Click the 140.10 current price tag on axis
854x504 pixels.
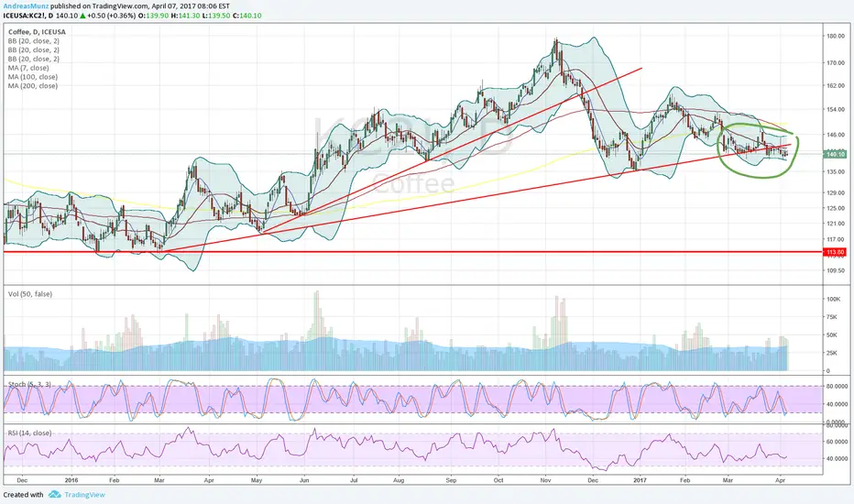click(x=835, y=154)
